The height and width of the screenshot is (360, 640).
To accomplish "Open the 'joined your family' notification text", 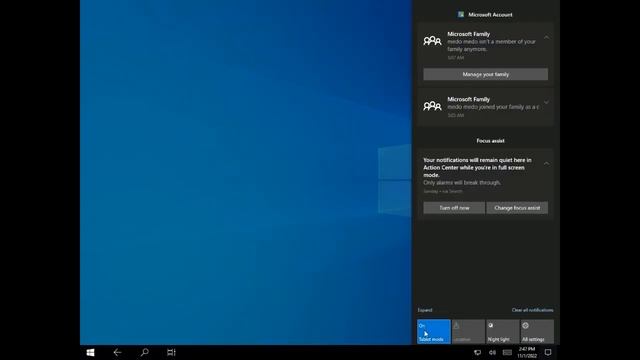I will [493, 107].
